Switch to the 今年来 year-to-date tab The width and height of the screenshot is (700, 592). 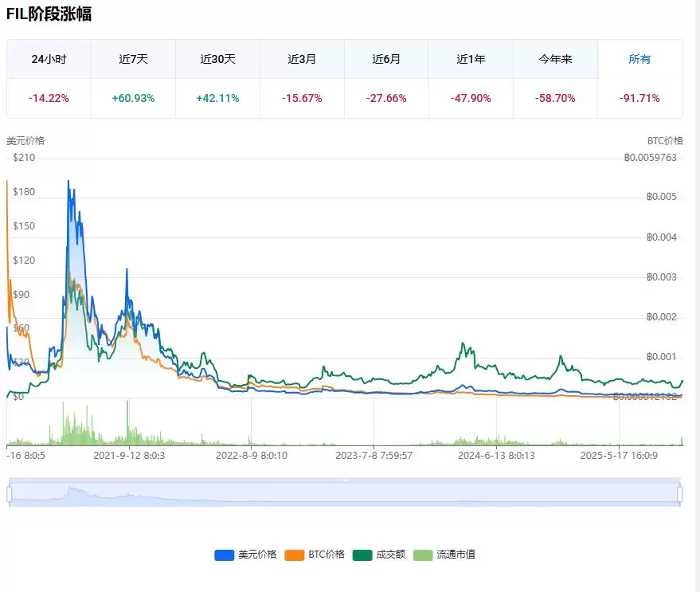click(554, 59)
